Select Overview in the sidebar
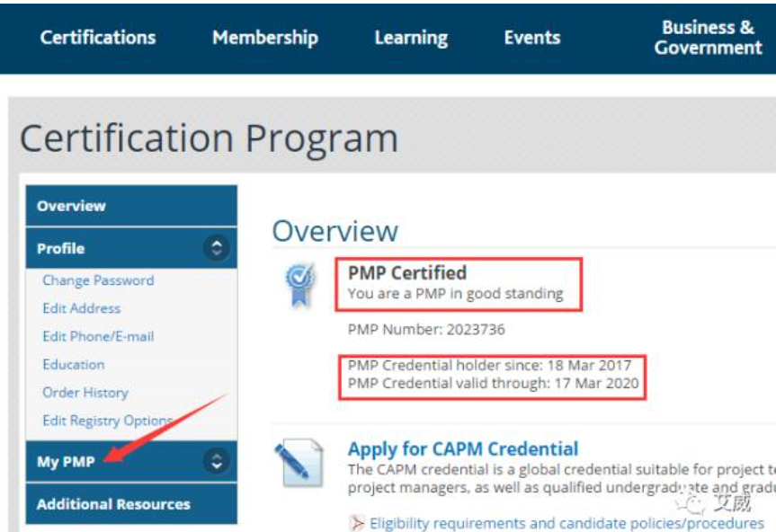The image size is (776, 532). coord(131,206)
